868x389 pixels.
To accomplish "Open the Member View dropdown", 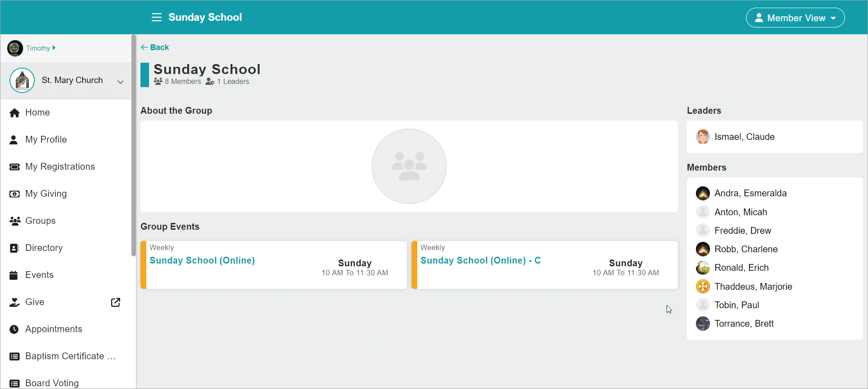I will (x=795, y=18).
